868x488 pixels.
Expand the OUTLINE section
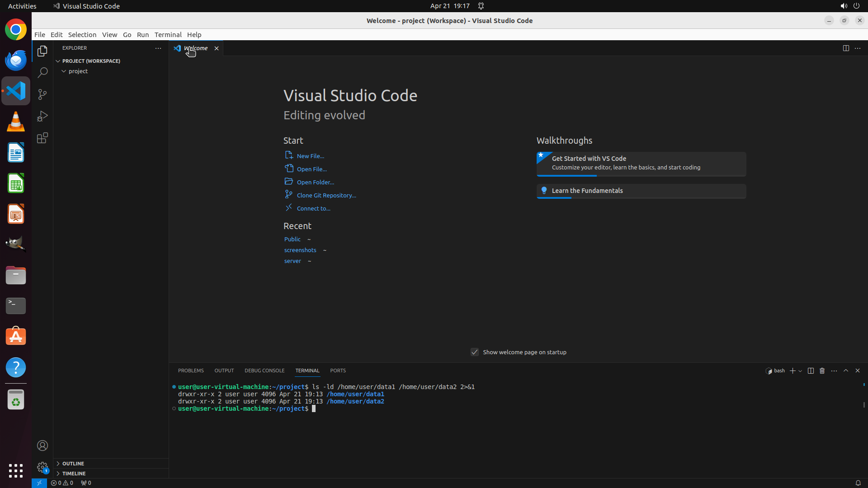pos(73,464)
